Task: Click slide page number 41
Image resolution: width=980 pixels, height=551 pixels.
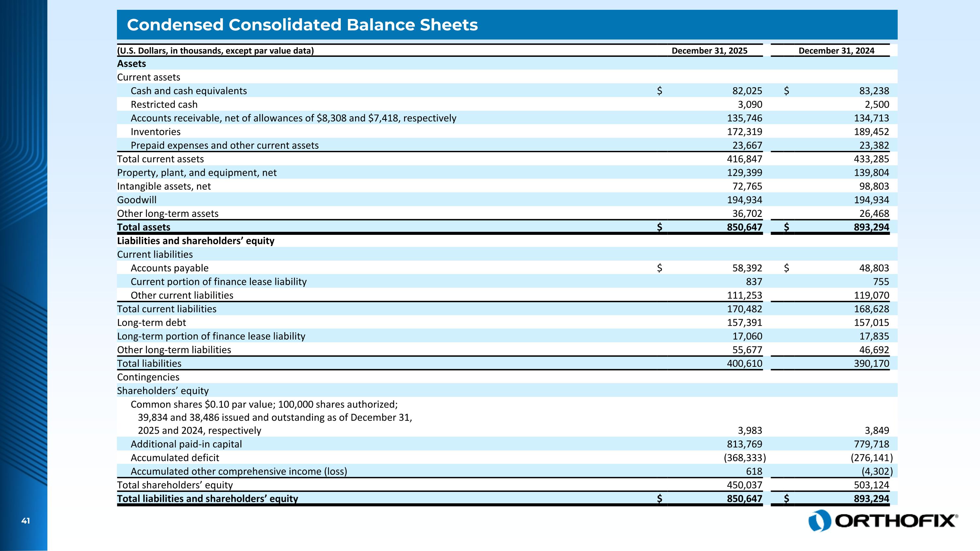Action: click(25, 521)
